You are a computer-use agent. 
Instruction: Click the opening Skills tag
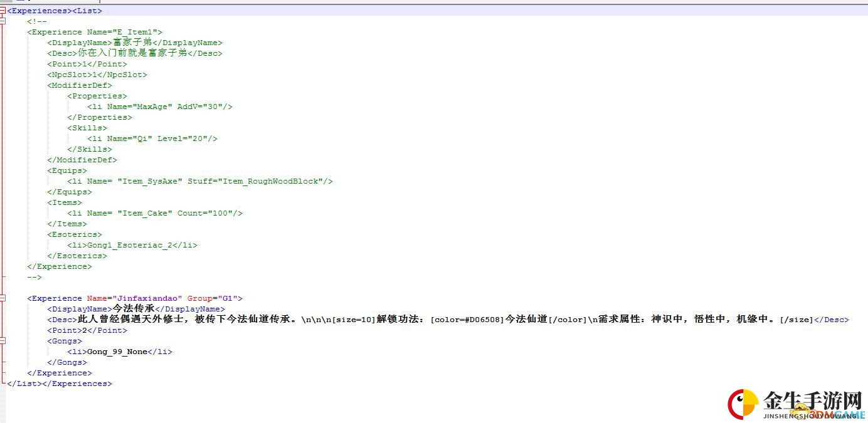click(87, 128)
